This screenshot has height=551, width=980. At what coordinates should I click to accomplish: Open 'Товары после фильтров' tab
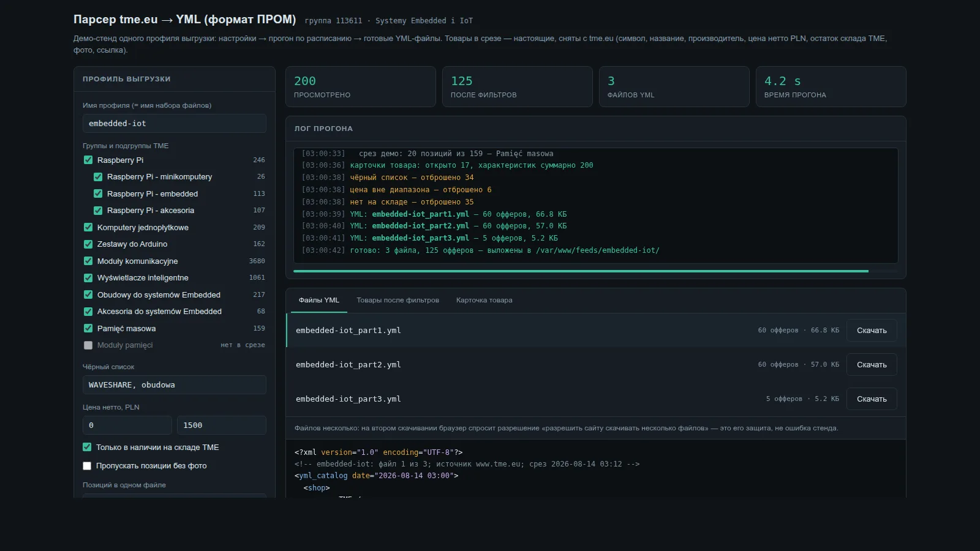398,300
